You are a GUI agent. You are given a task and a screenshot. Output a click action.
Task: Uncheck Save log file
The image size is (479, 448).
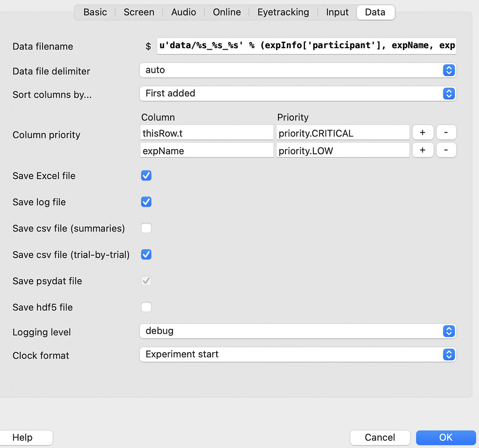[146, 202]
